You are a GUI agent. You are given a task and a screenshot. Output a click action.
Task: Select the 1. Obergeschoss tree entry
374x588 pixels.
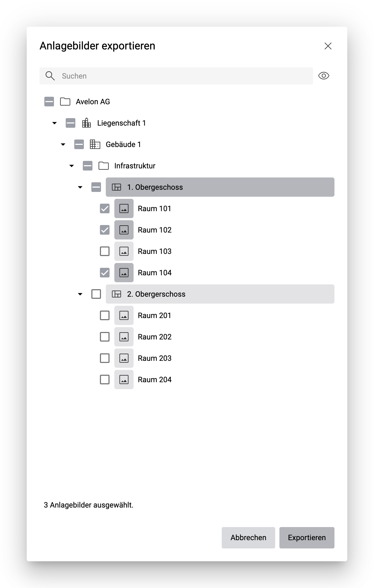tap(155, 187)
